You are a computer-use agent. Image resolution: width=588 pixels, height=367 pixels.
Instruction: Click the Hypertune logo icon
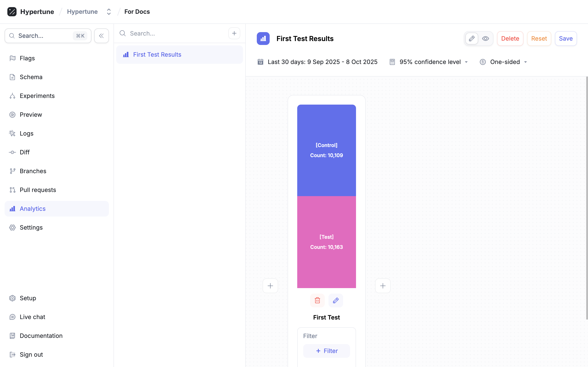click(x=12, y=12)
